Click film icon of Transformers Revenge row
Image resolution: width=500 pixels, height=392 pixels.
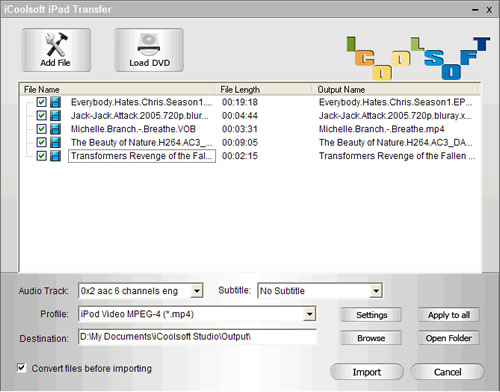(x=55, y=156)
